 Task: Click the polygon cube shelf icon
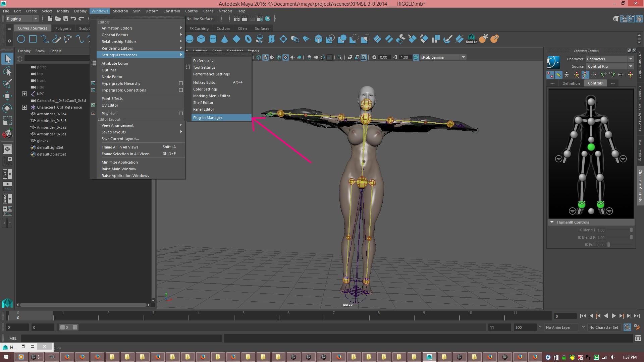coord(201,39)
